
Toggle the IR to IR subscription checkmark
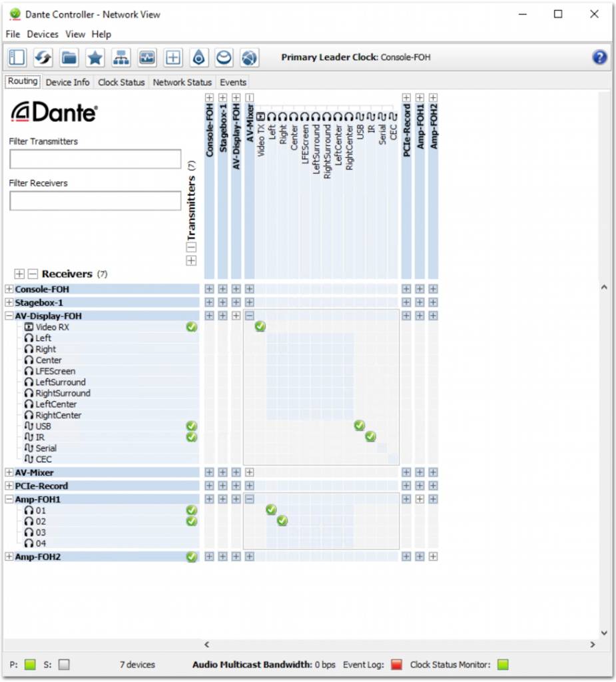pyautogui.click(x=371, y=436)
